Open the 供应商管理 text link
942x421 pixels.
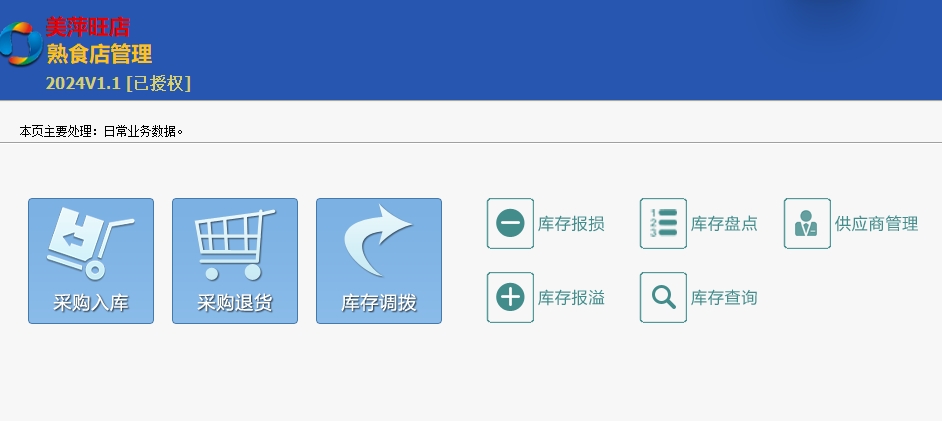click(x=877, y=224)
